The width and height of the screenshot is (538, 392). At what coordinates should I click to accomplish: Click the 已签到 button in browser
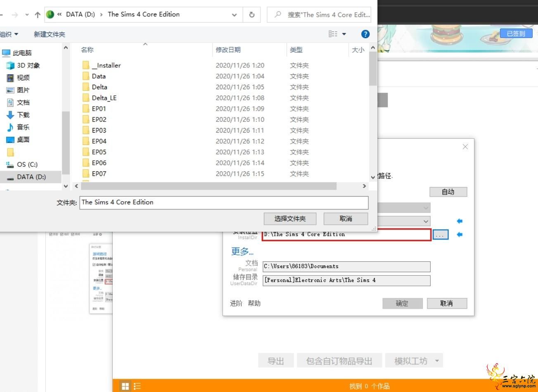click(516, 33)
